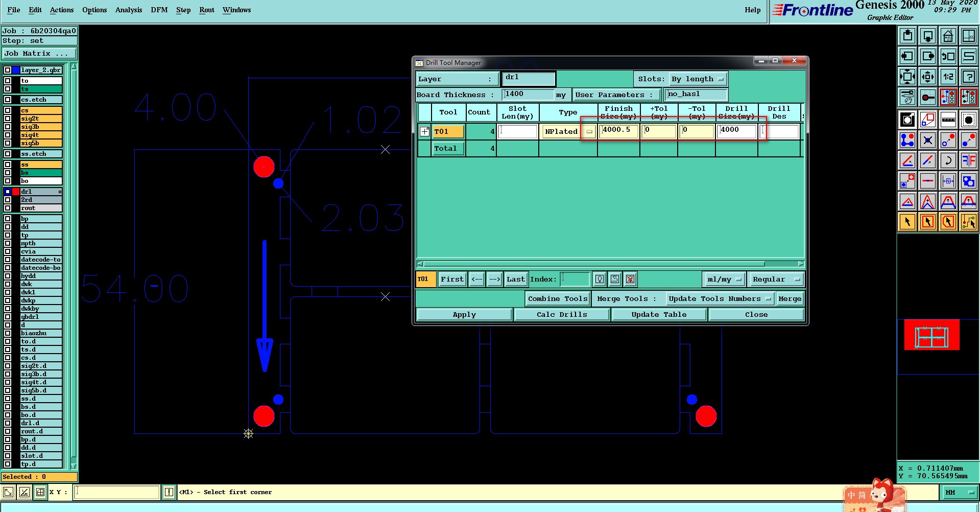The width and height of the screenshot is (980, 512).
Task: Click the Home view house icon
Action: (x=948, y=36)
